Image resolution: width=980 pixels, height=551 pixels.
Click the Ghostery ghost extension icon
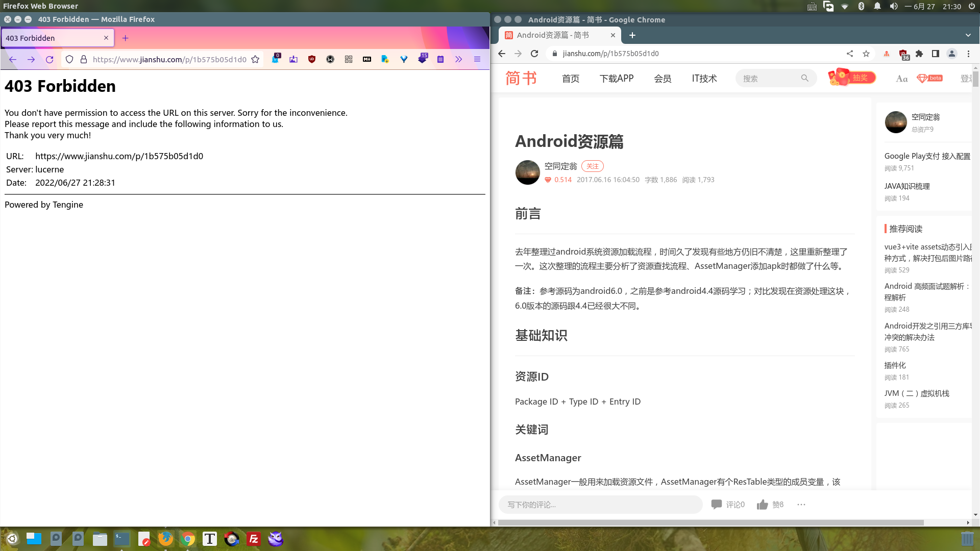pos(275,59)
